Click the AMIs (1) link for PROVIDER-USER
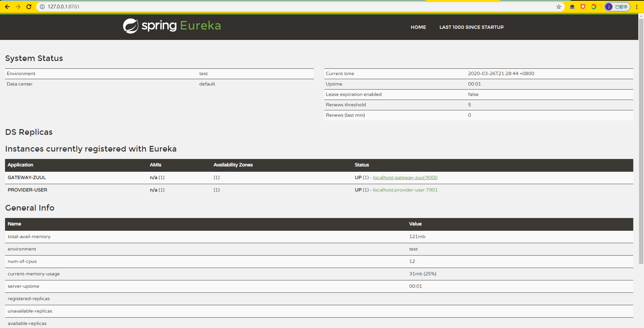The width and height of the screenshot is (644, 328). coord(162,190)
